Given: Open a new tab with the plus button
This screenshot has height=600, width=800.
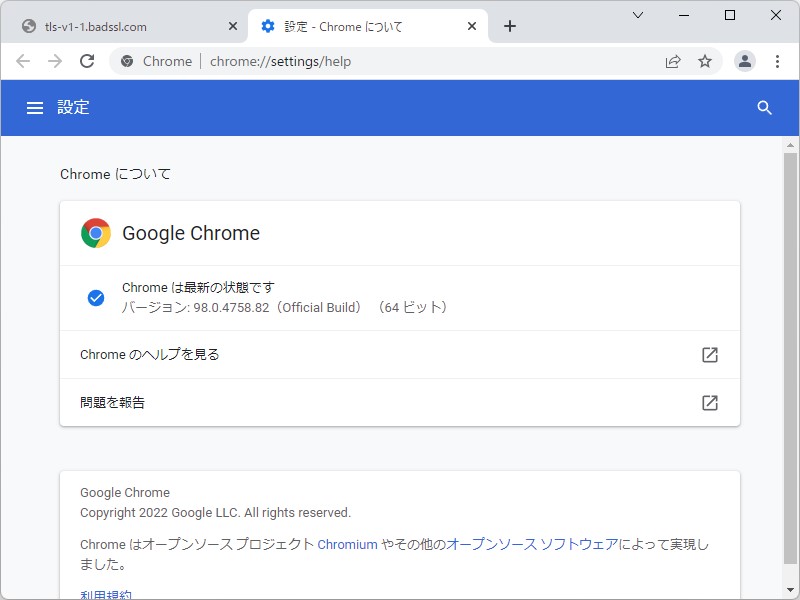Looking at the screenshot, I should (510, 27).
